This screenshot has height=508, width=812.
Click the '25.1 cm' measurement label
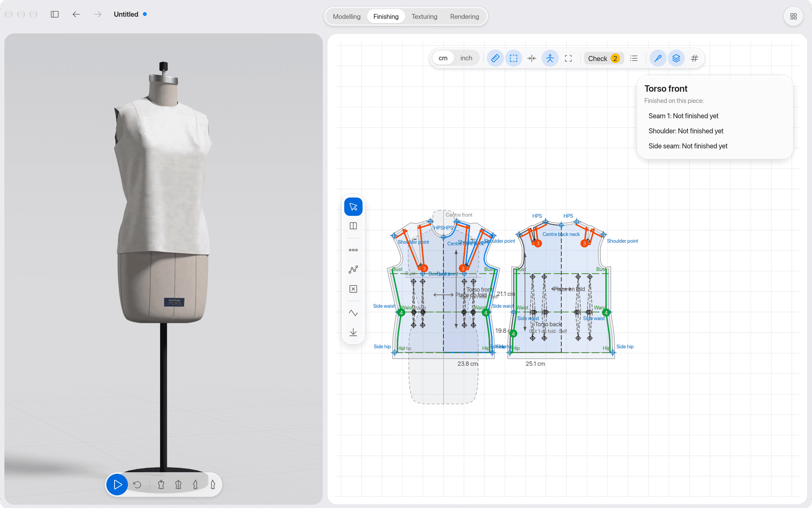(x=535, y=364)
